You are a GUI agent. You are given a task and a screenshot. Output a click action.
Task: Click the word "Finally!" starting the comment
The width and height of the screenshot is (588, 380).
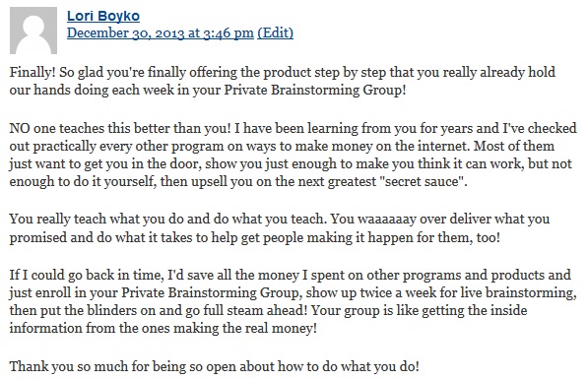pos(33,72)
